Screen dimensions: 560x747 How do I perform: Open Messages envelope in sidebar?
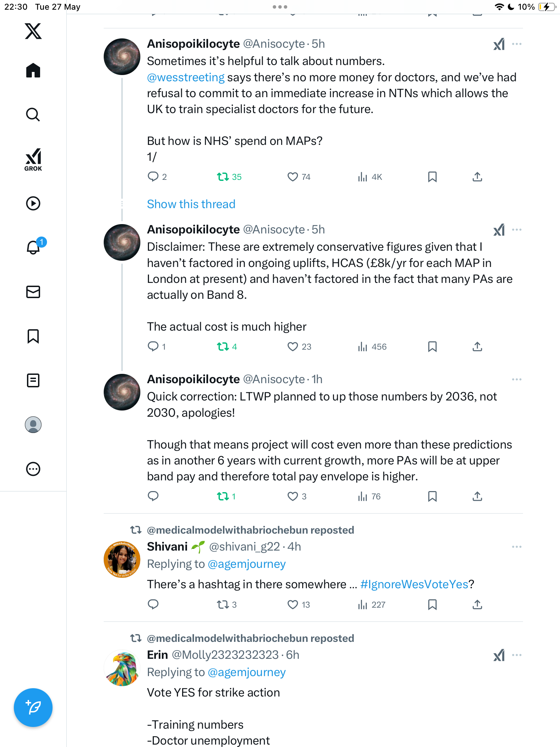(33, 292)
